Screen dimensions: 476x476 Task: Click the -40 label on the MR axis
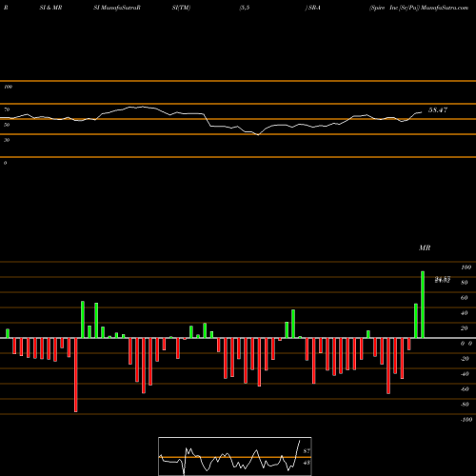point(465,374)
